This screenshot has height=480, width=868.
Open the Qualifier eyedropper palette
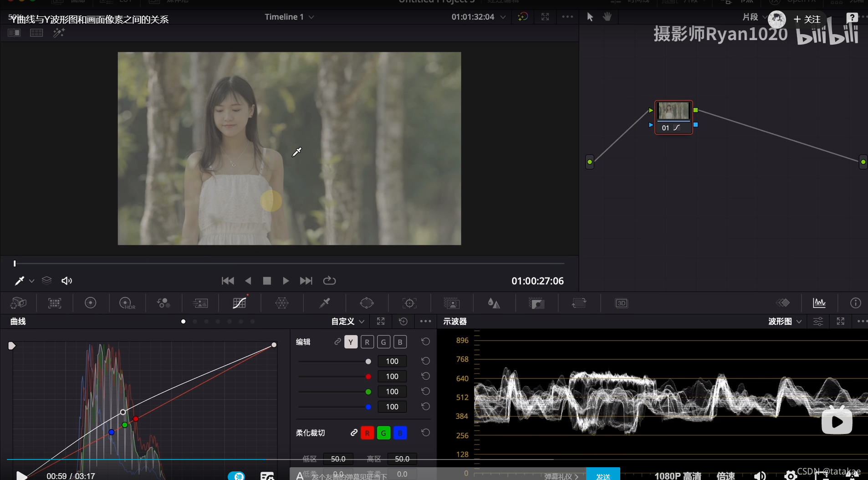[325, 303]
